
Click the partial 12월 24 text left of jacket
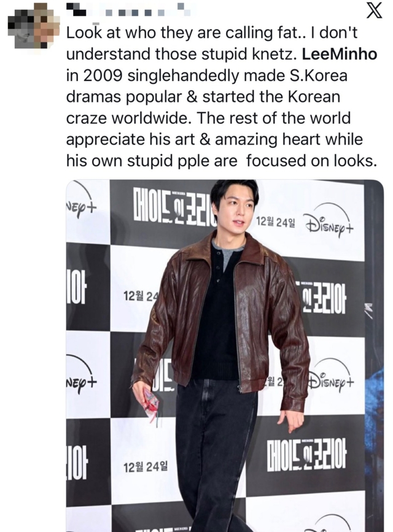click(140, 297)
